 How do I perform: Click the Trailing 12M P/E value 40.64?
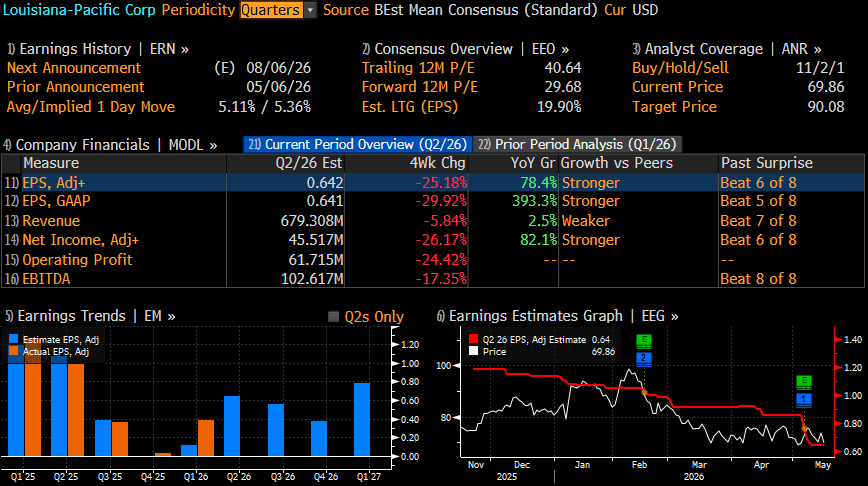tap(563, 68)
